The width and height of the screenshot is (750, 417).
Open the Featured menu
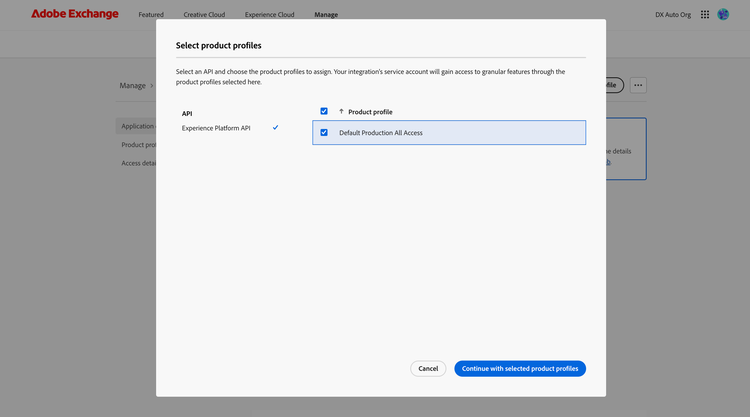tap(151, 14)
